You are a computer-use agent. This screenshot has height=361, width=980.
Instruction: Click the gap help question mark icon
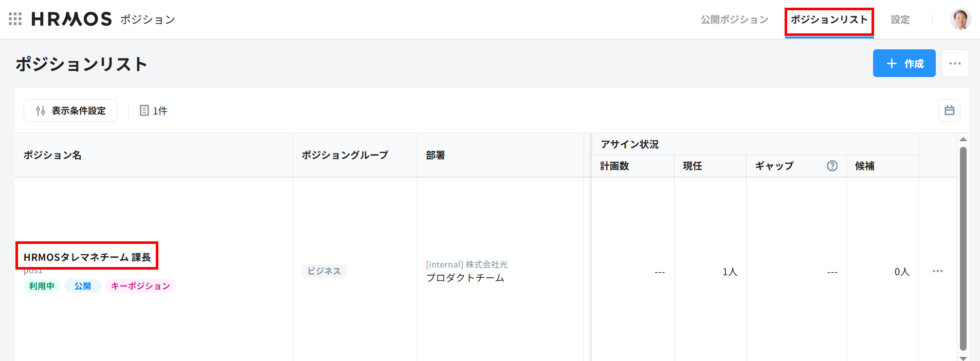click(832, 166)
